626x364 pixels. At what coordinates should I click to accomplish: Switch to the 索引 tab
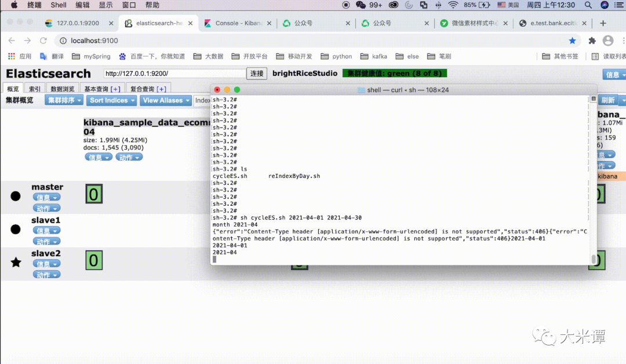pos(35,89)
